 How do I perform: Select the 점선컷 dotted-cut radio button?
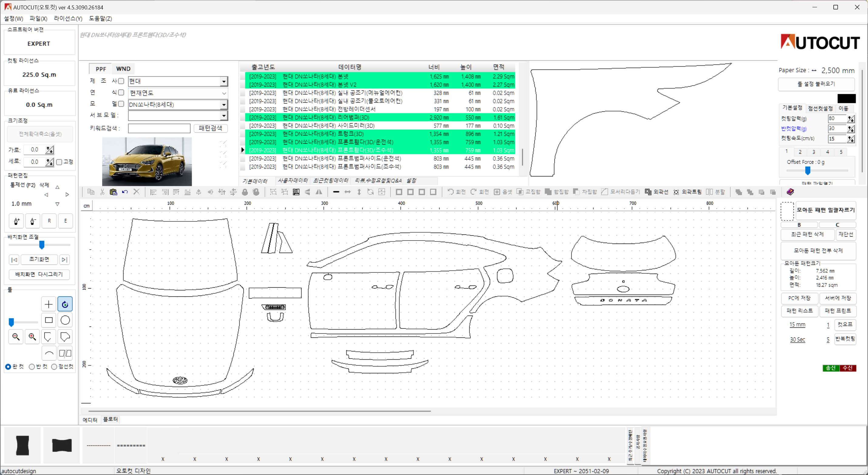[x=54, y=367]
